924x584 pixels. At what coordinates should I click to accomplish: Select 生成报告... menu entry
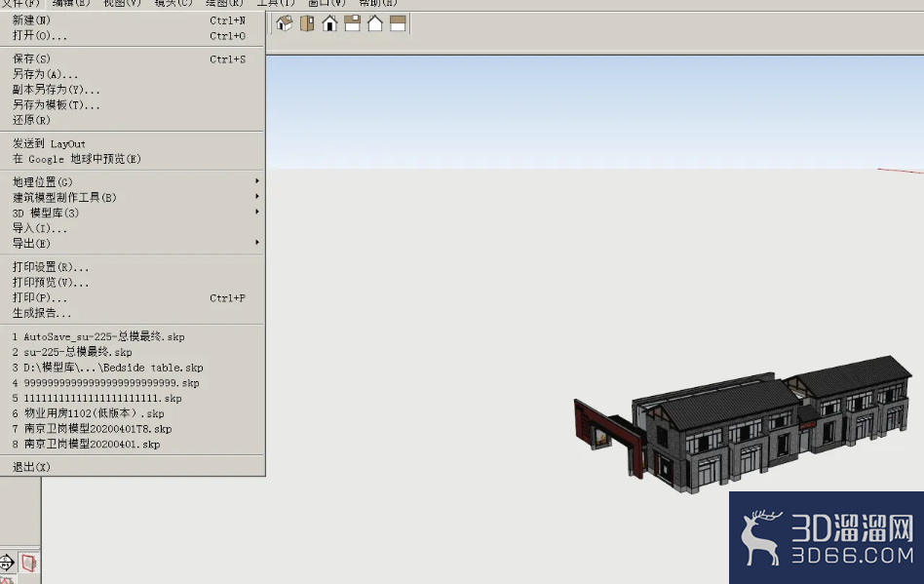132,312
